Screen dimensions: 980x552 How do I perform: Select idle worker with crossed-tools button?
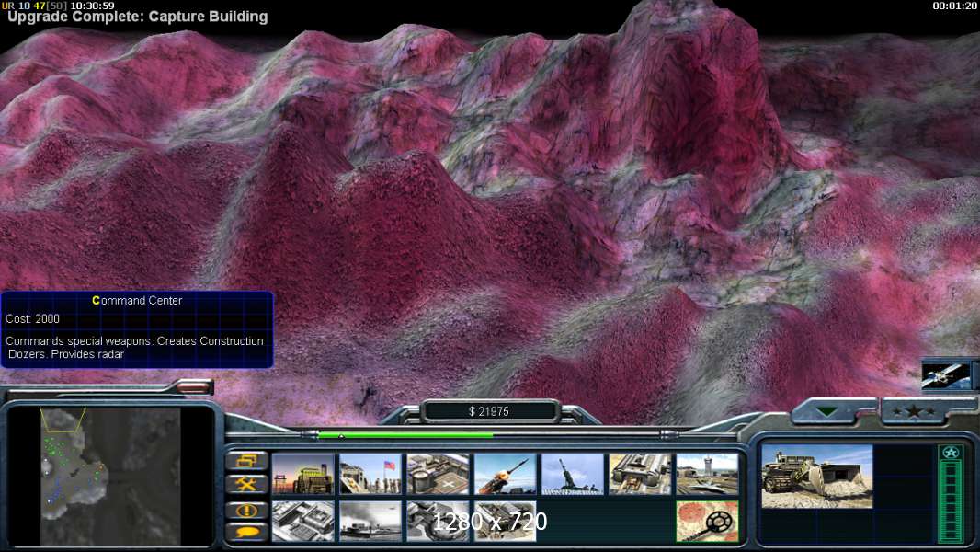[x=247, y=485]
